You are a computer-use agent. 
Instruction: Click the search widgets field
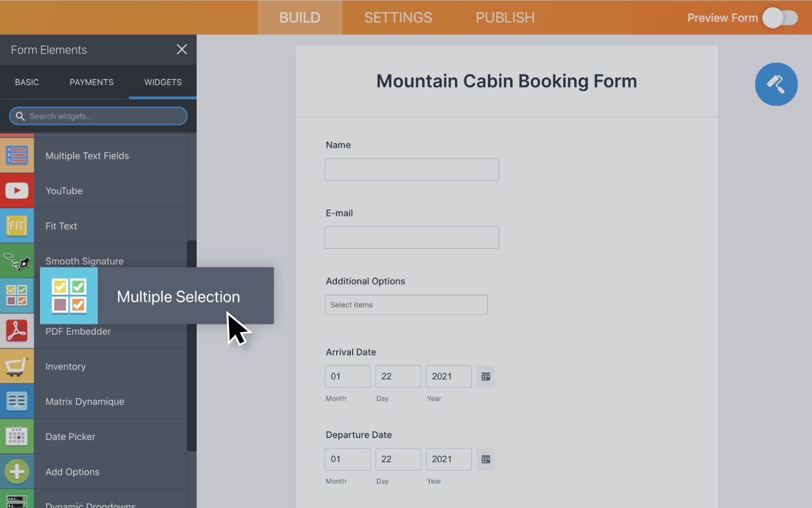(98, 116)
